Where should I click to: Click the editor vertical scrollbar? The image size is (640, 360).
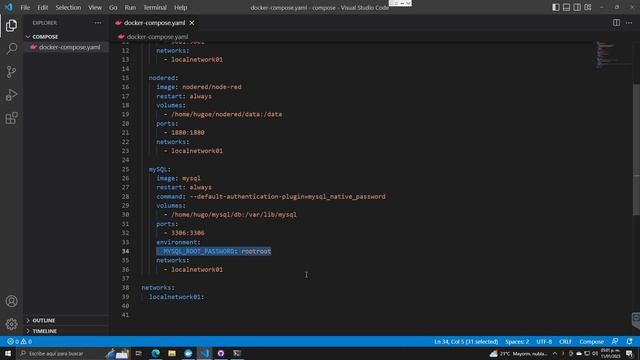(636, 149)
